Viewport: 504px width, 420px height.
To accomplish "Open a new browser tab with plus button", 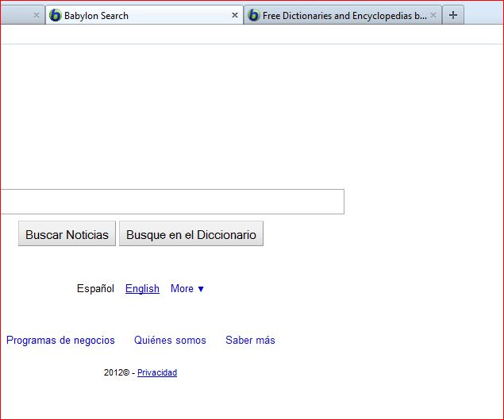I will coord(453,15).
